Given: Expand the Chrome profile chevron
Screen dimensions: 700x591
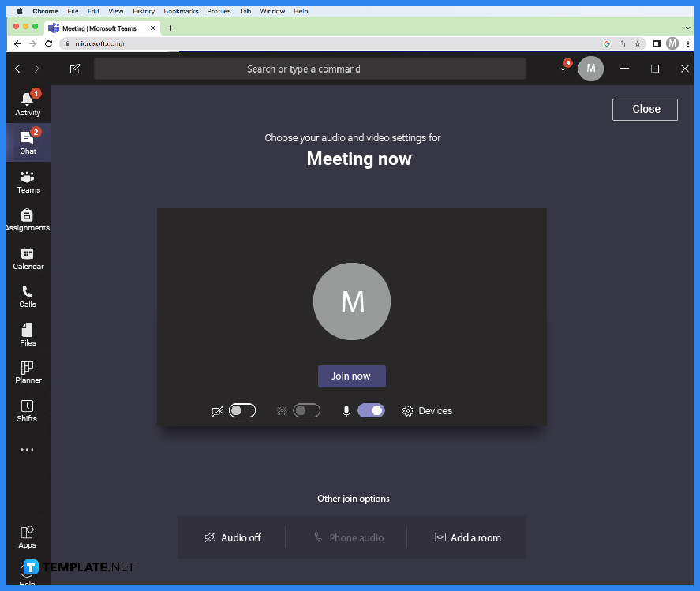Looking at the screenshot, I should [562, 69].
